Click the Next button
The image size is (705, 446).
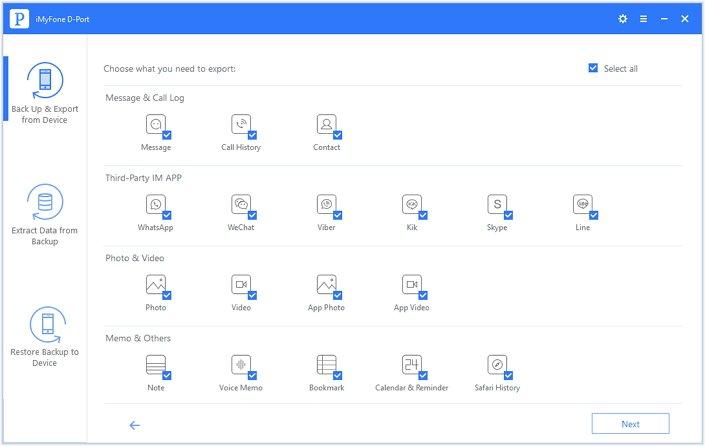pos(630,424)
